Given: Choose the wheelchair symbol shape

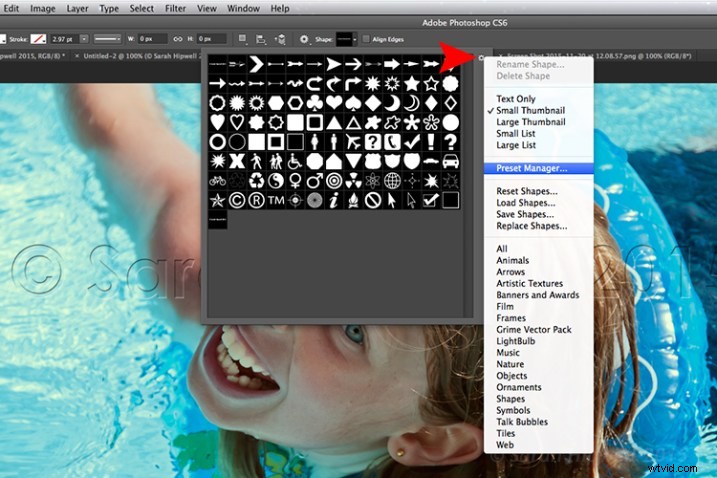Looking at the screenshot, I should coord(295,161).
